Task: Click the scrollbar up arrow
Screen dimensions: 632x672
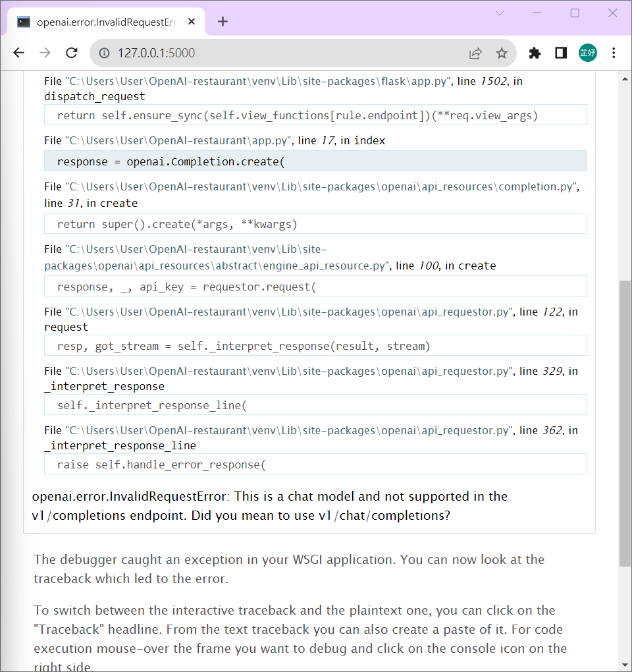Action: 625,79
